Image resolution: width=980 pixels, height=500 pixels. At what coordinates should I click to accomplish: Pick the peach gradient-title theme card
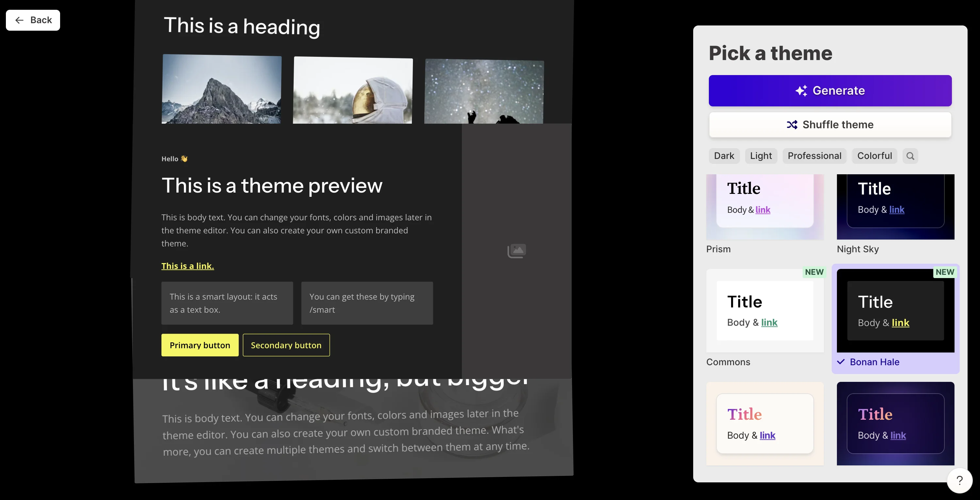coord(765,424)
